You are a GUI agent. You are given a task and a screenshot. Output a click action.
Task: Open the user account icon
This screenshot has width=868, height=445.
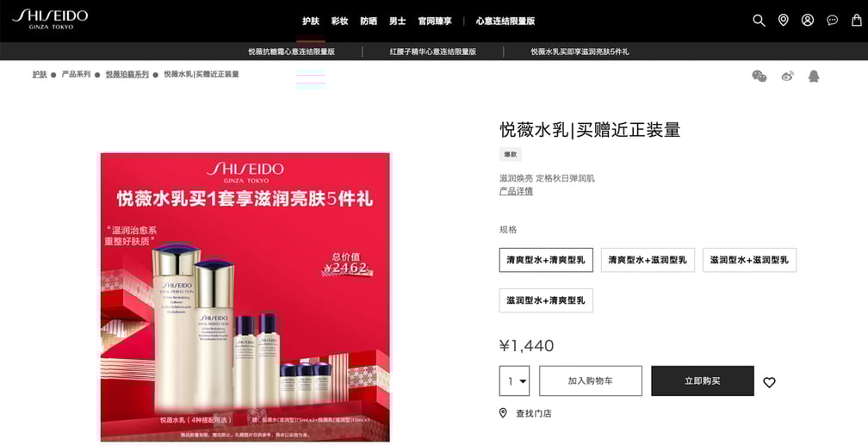[x=808, y=21]
